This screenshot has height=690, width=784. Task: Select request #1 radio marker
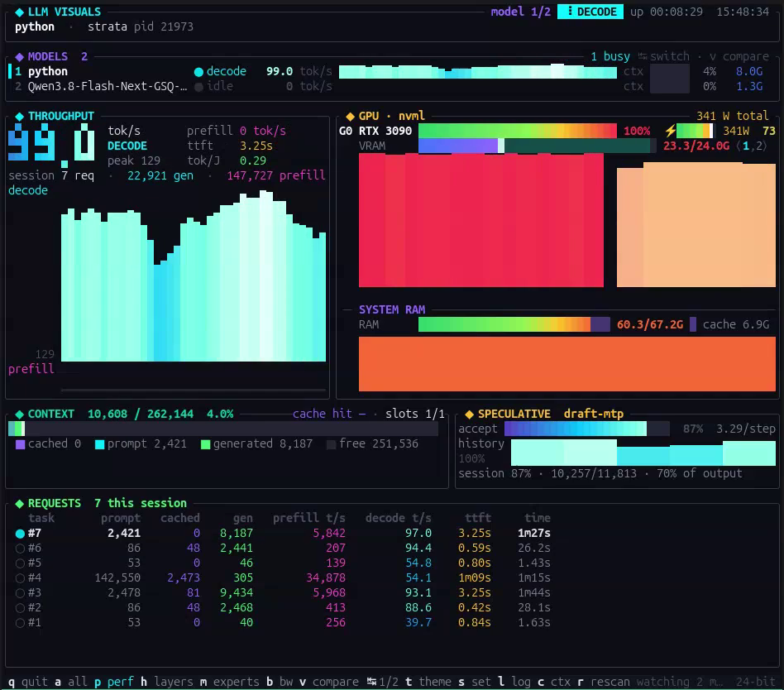pyautogui.click(x=20, y=623)
